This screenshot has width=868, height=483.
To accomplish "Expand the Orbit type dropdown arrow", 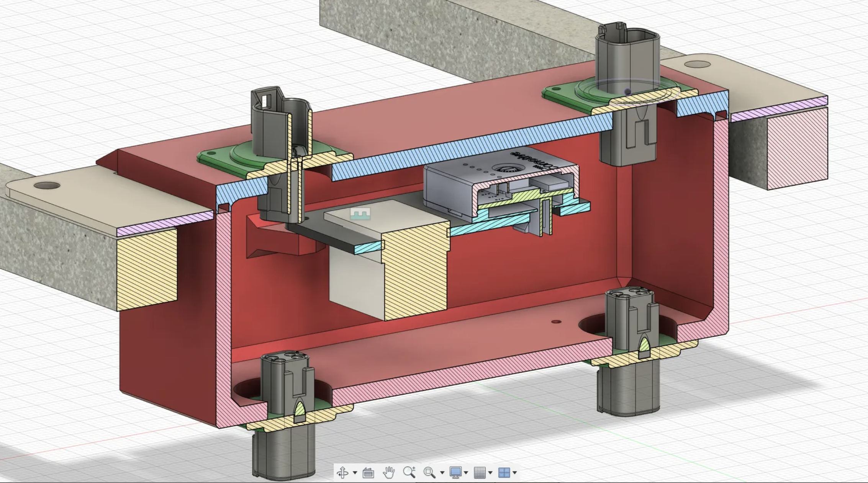I will click(355, 473).
